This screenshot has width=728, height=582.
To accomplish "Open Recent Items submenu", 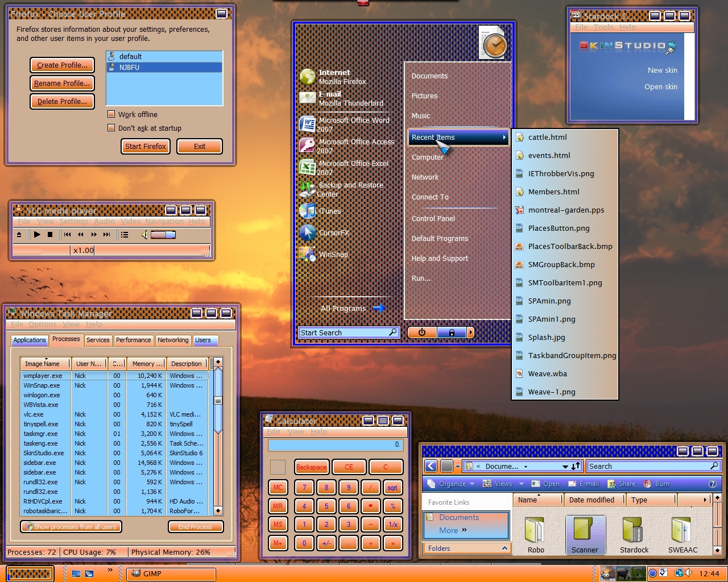I will [458, 137].
